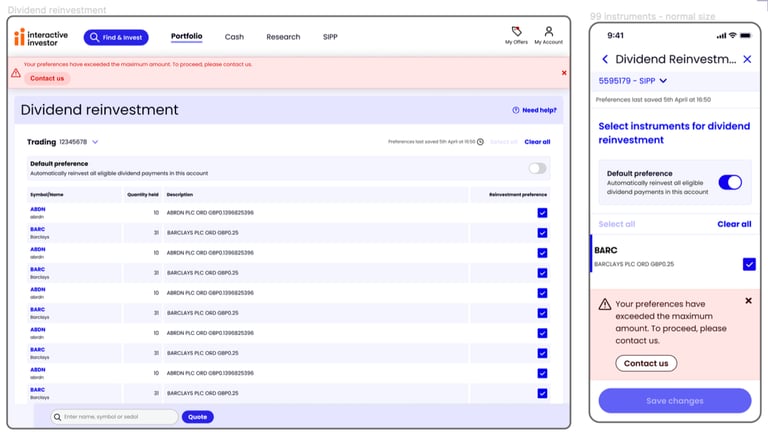This screenshot has width=768, height=436.
Task: Focus the name, symbol or sedol search field
Action: 114,417
